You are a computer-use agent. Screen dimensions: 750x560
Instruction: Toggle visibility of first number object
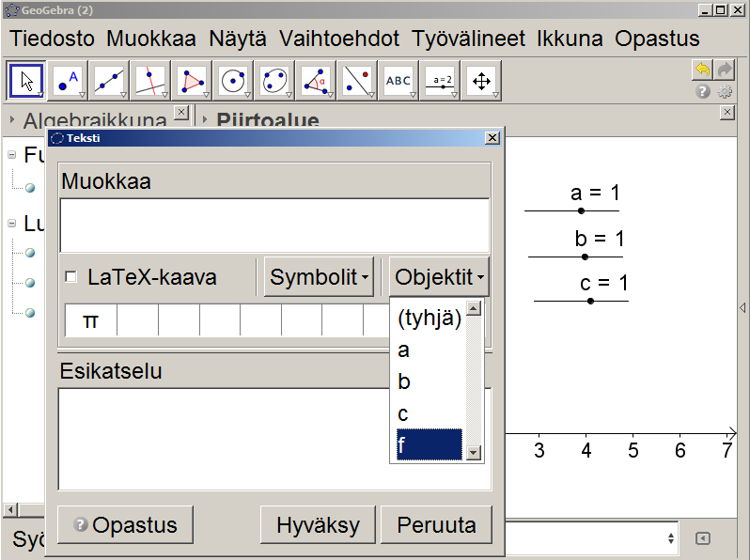point(30,253)
